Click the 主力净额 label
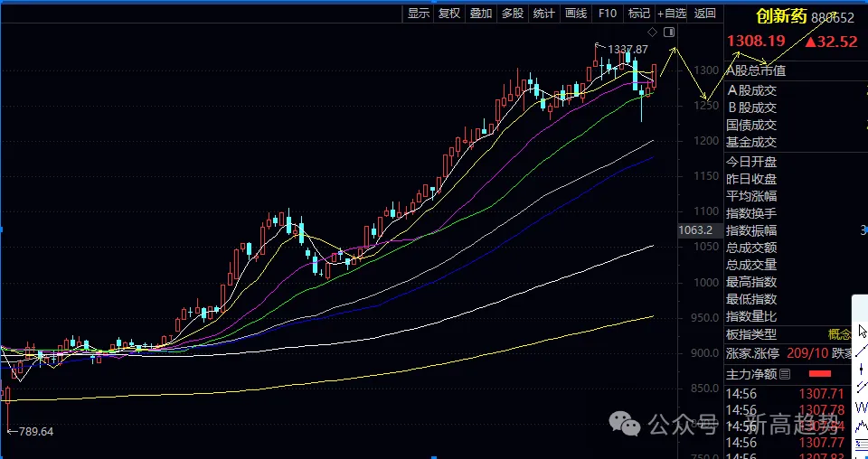The image size is (868, 459). 751,374
